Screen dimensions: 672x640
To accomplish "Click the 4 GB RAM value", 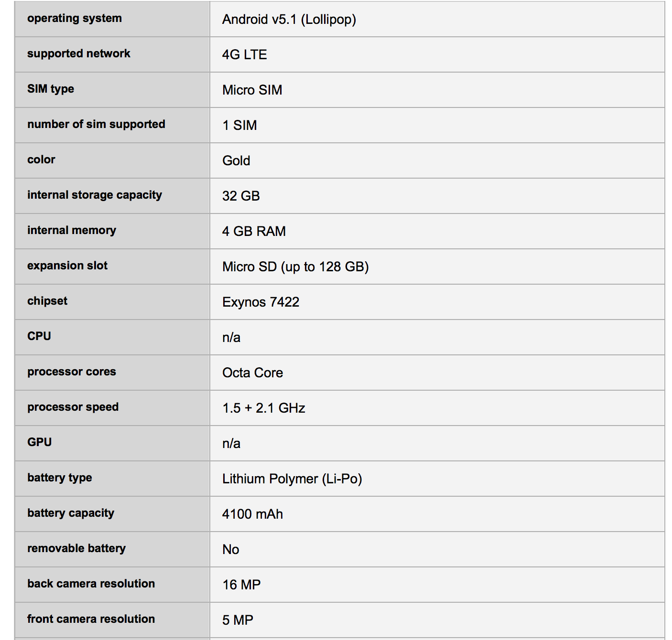I will click(x=254, y=232).
